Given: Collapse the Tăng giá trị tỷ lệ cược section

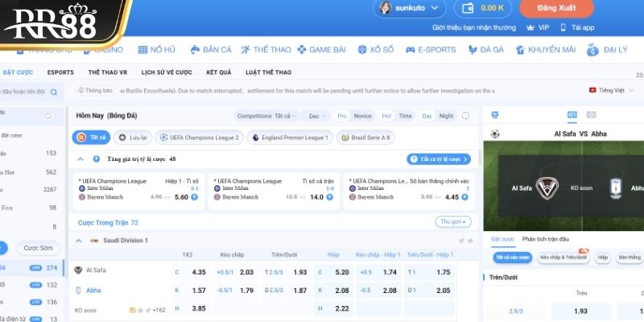Looking at the screenshot, I should pyautogui.click(x=80, y=159).
